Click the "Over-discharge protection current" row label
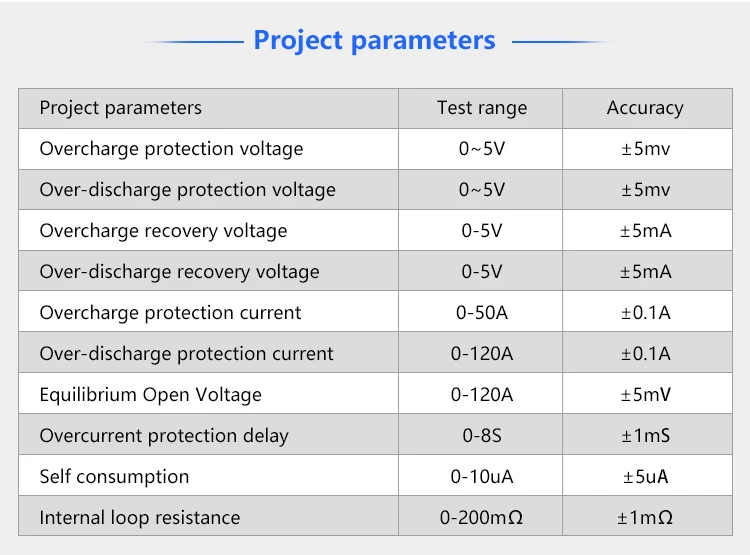 tap(186, 354)
